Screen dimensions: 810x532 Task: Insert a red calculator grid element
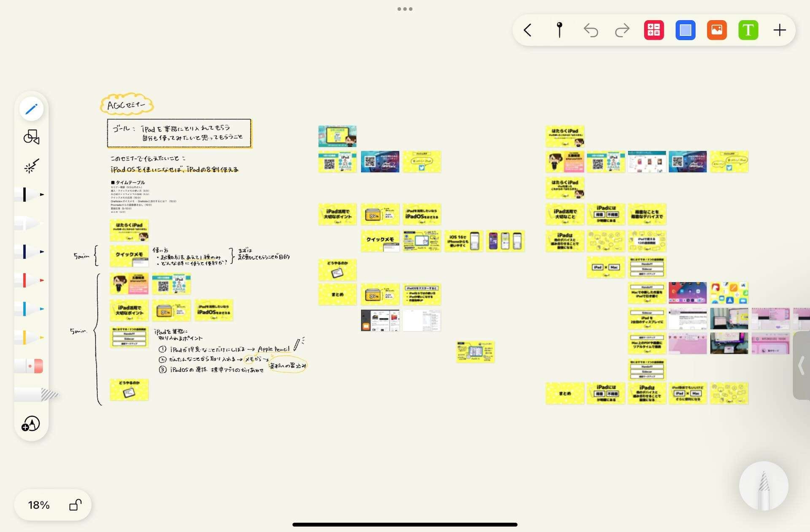[x=653, y=30]
